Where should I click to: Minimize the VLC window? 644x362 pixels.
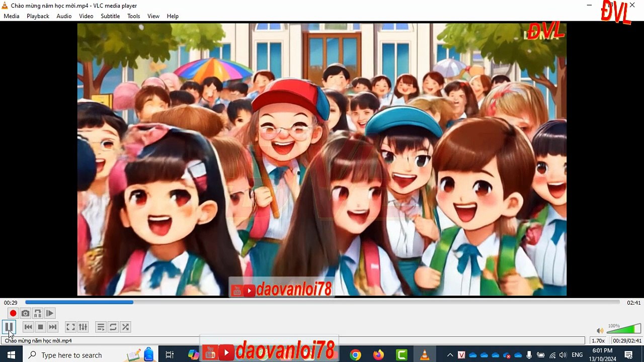tap(589, 6)
